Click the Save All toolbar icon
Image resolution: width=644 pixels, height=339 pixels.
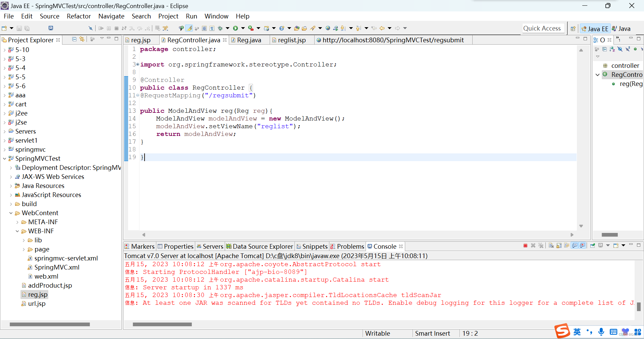pyautogui.click(x=27, y=28)
